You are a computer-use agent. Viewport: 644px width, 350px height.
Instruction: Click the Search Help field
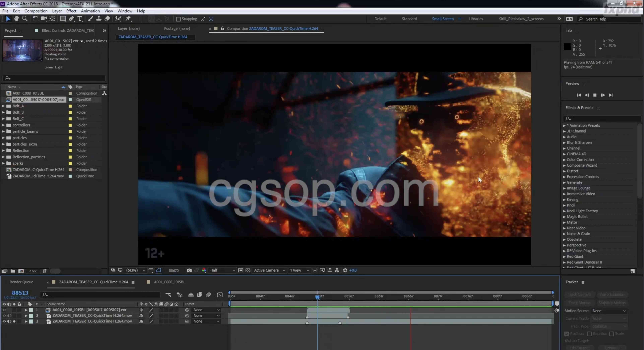tap(610, 19)
